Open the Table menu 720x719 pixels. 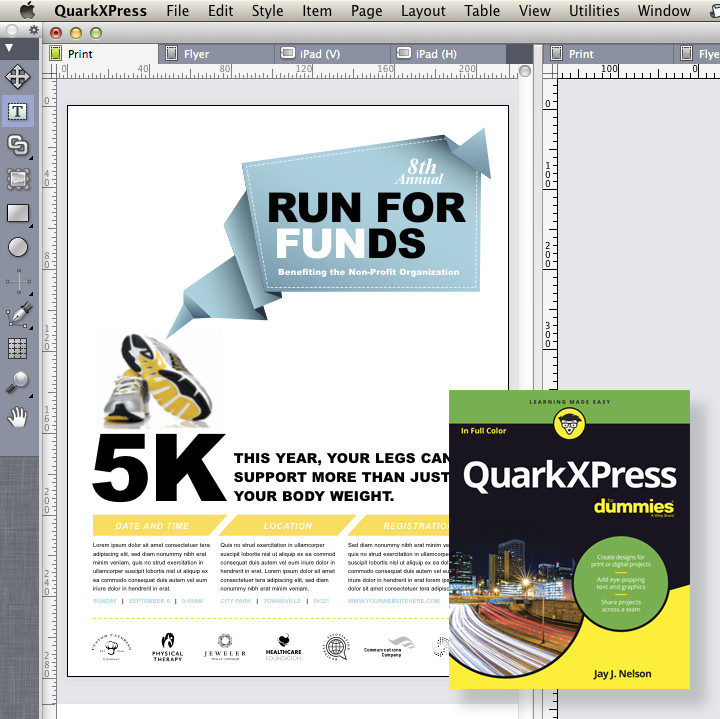482,11
